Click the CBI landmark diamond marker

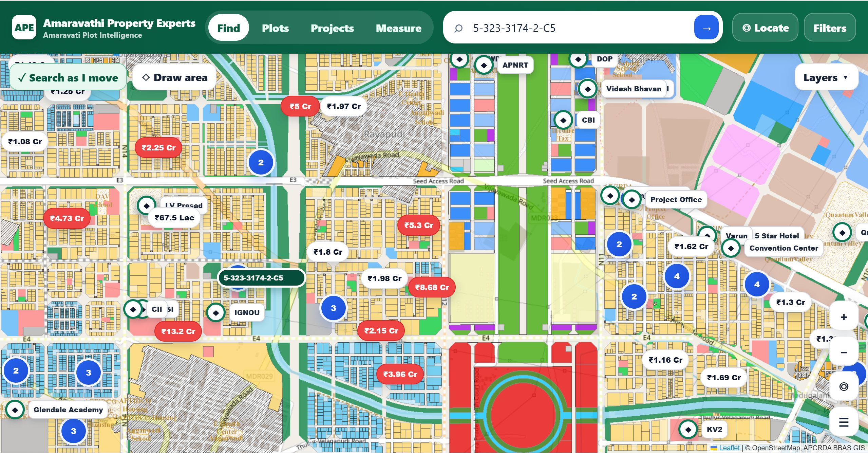click(x=563, y=120)
